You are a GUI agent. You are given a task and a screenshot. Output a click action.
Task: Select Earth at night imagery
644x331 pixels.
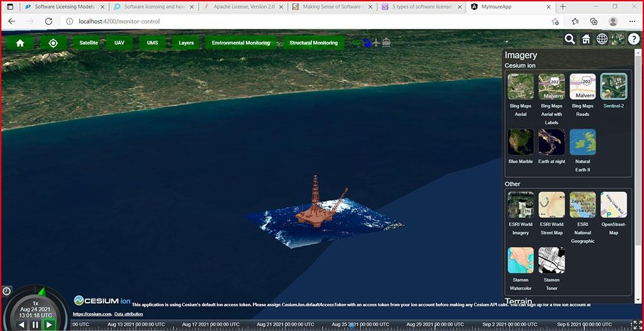[552, 142]
